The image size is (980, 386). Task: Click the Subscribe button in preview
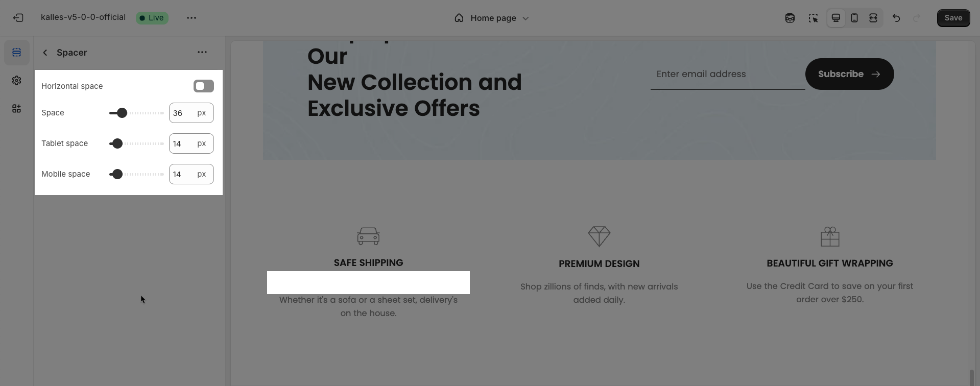tap(849, 74)
